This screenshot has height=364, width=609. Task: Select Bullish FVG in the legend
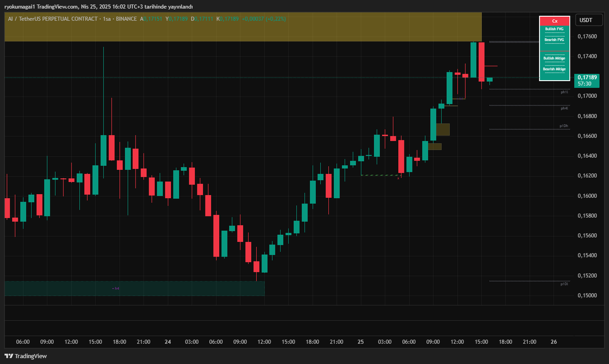pyautogui.click(x=554, y=29)
